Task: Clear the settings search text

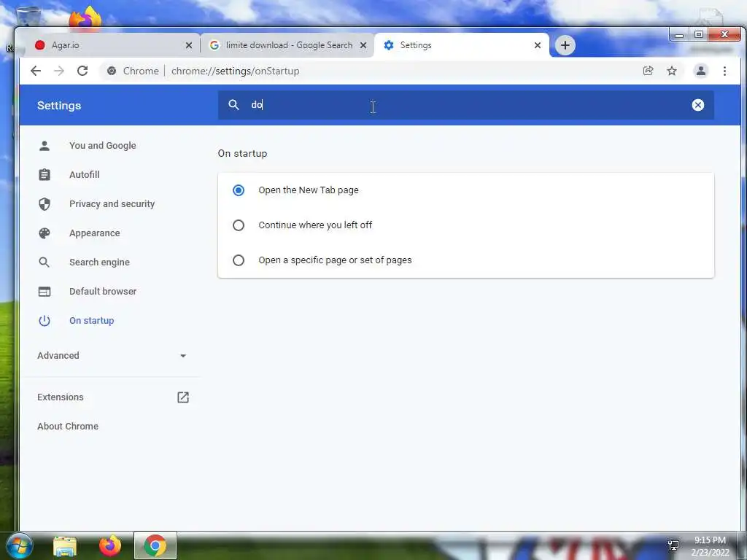Action: (698, 105)
